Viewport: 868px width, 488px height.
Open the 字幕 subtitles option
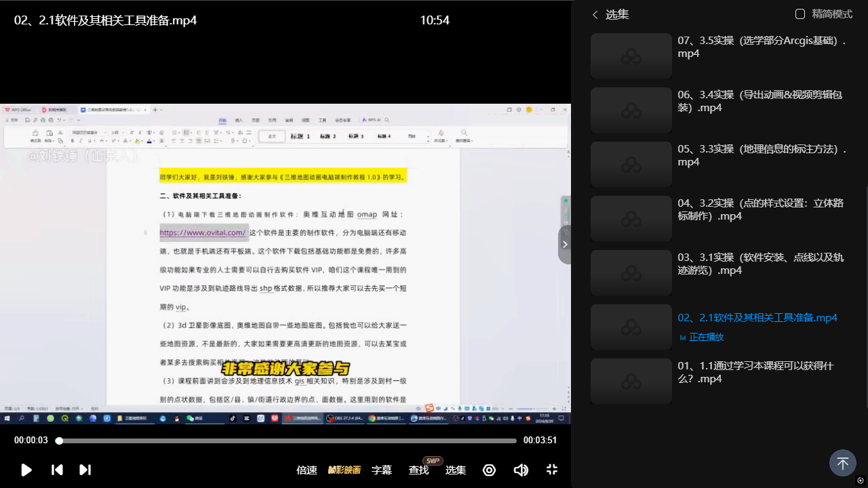[382, 470]
